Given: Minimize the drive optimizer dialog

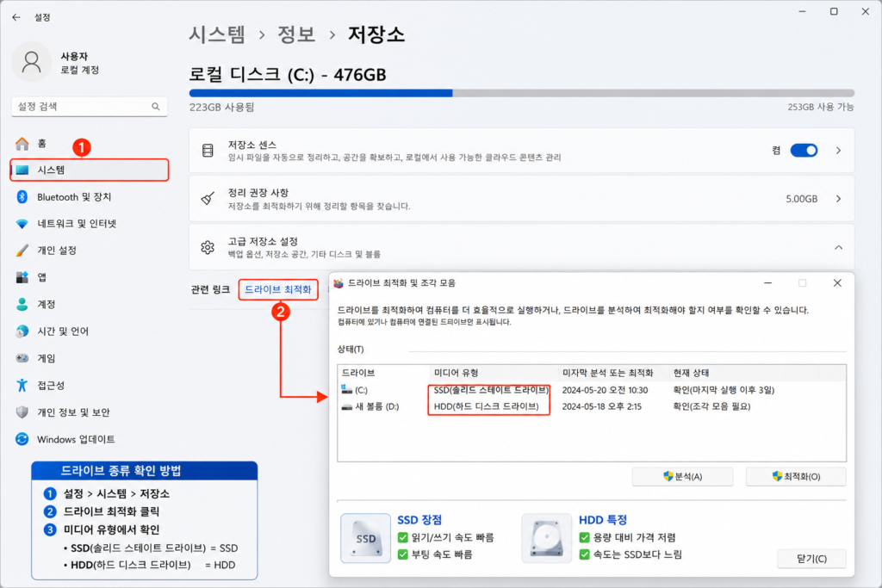Looking at the screenshot, I should click(x=767, y=283).
